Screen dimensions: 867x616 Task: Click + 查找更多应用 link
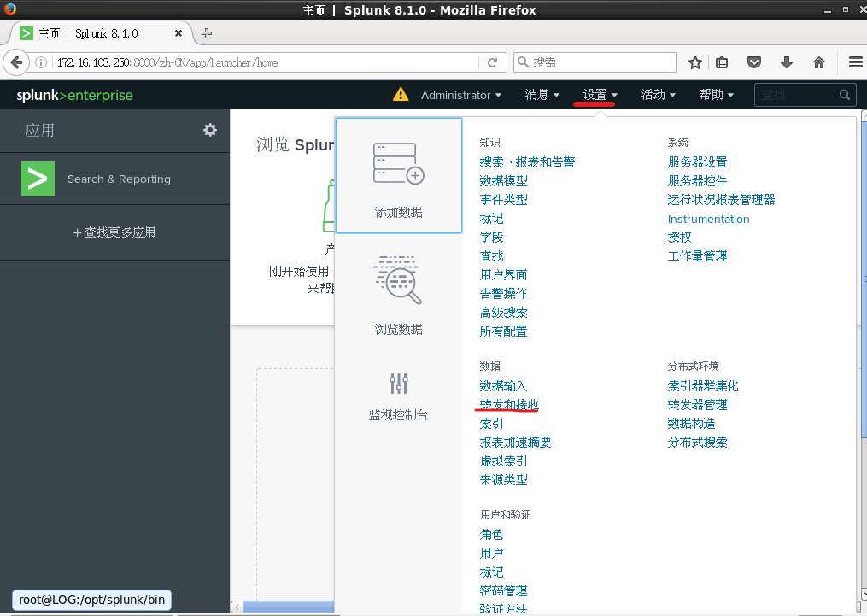tap(114, 232)
